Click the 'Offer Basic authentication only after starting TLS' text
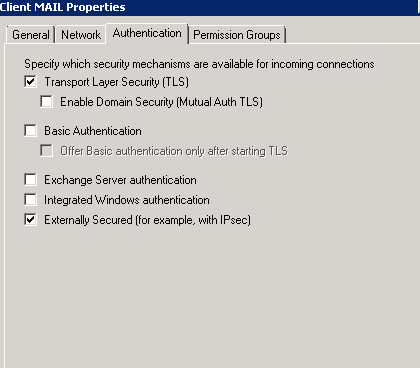Viewport: 420px width, 368px height. [x=174, y=151]
